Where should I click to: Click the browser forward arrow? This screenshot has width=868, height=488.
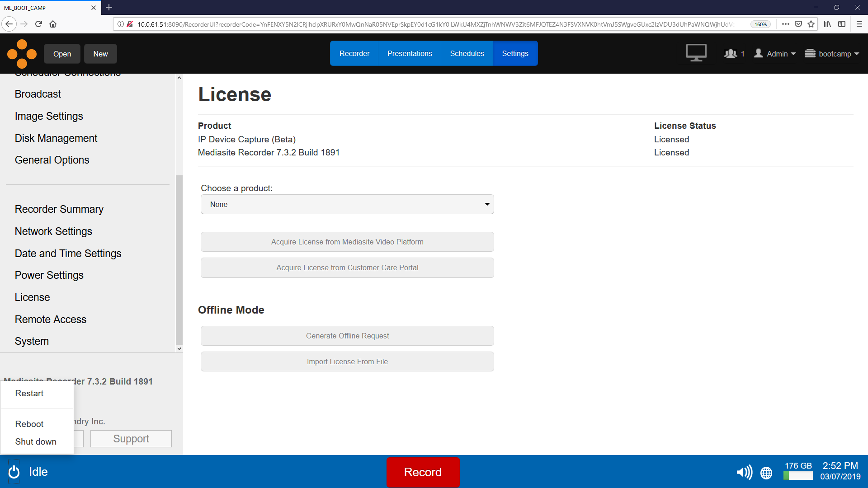tap(24, 24)
